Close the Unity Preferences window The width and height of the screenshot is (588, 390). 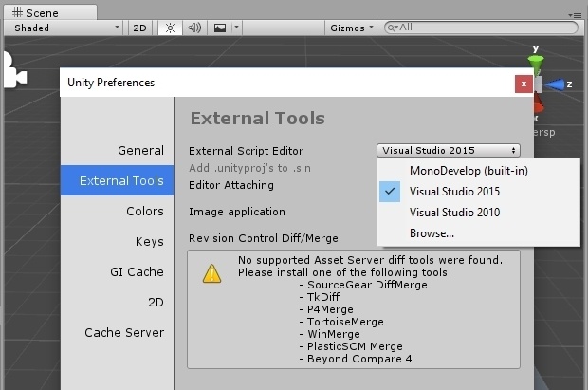(524, 84)
